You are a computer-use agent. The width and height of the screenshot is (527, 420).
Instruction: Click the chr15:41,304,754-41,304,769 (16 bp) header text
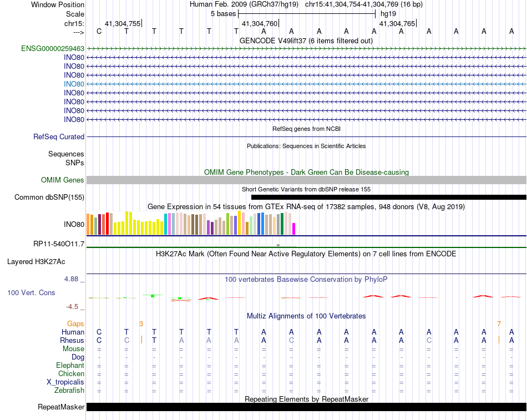tap(364, 4)
